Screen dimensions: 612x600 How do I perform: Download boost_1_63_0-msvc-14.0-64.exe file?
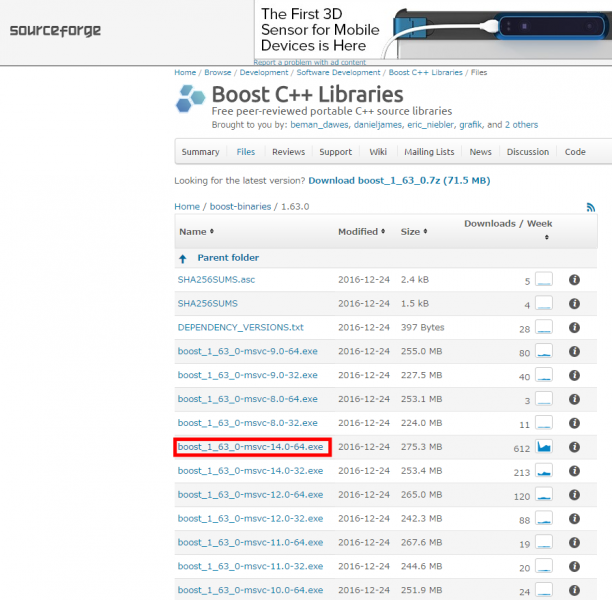251,447
